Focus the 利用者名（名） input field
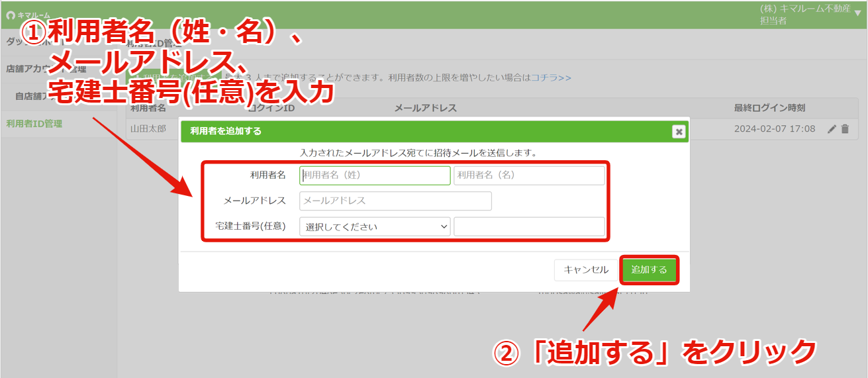 pos(529,175)
